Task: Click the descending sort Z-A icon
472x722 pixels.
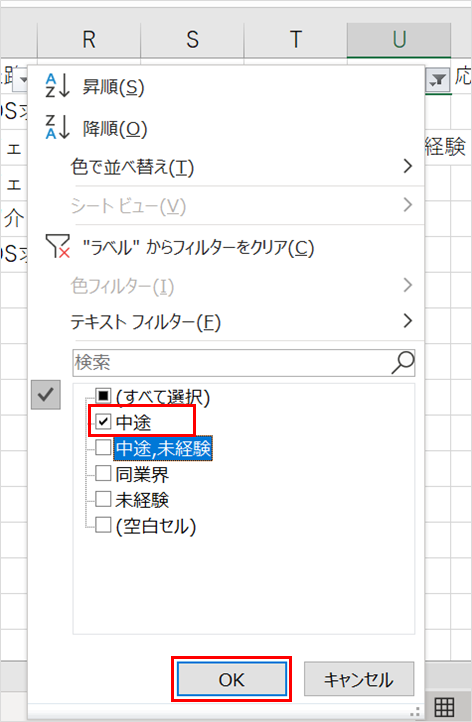Action: [x=57, y=127]
